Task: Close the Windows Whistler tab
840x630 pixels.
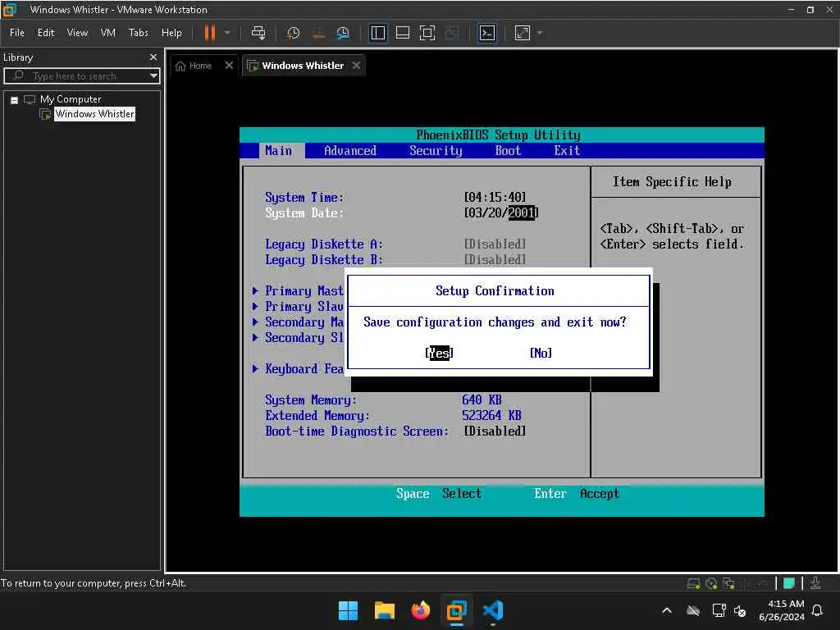Action: coord(356,66)
